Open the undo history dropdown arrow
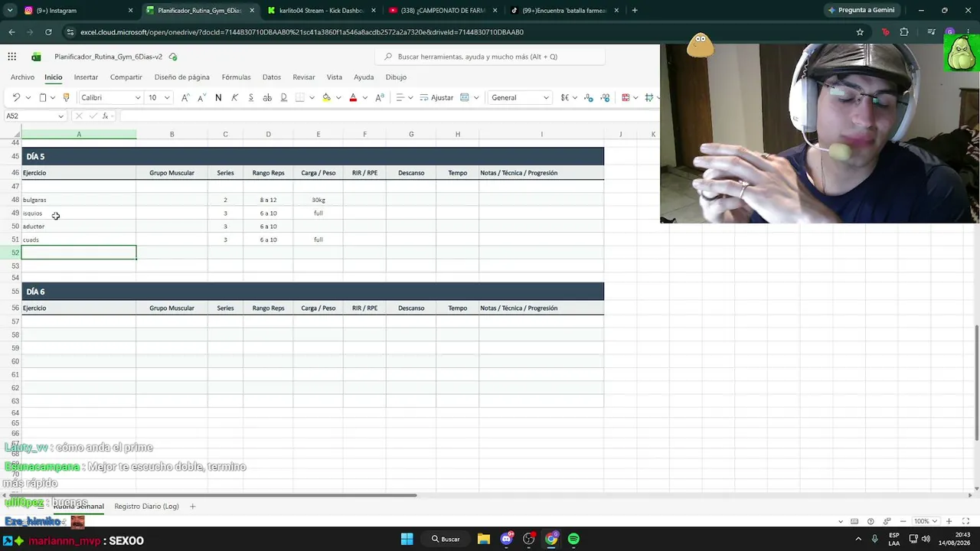 [28, 98]
